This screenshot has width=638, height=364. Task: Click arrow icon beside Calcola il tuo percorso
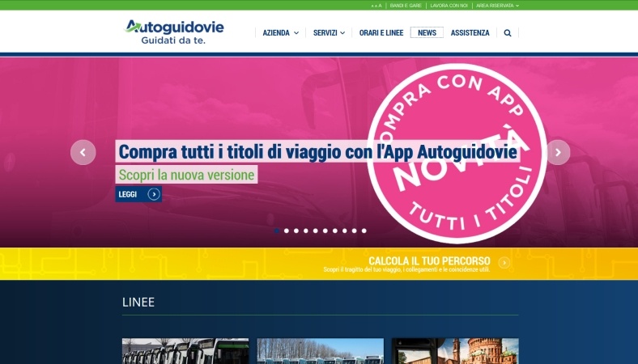pyautogui.click(x=504, y=262)
